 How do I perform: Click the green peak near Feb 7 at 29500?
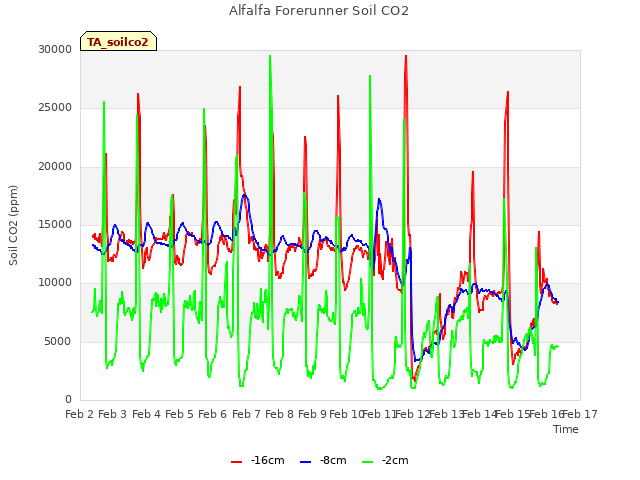[270, 56]
